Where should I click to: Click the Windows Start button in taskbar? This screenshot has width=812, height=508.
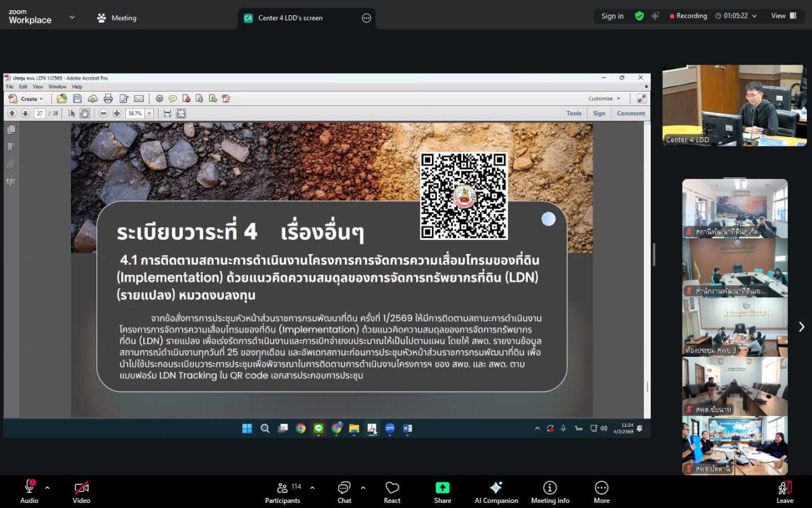[247, 429]
